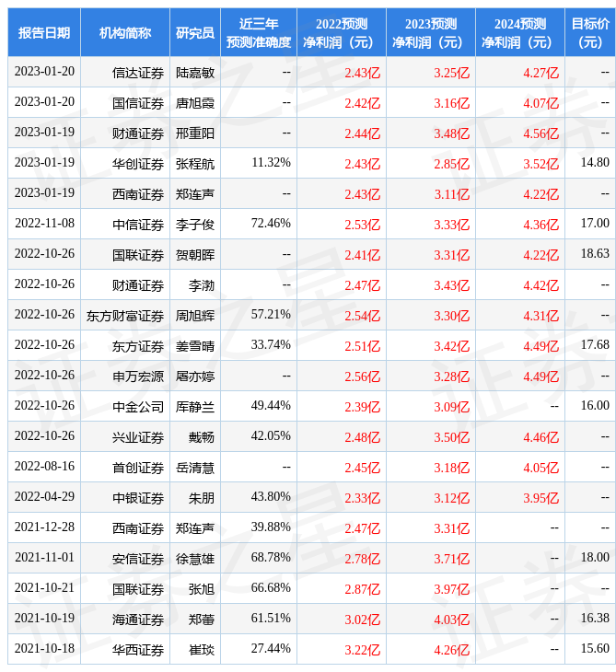The width and height of the screenshot is (616, 672).
Task: Select the 安信证券 institution cell
Action: [x=138, y=560]
